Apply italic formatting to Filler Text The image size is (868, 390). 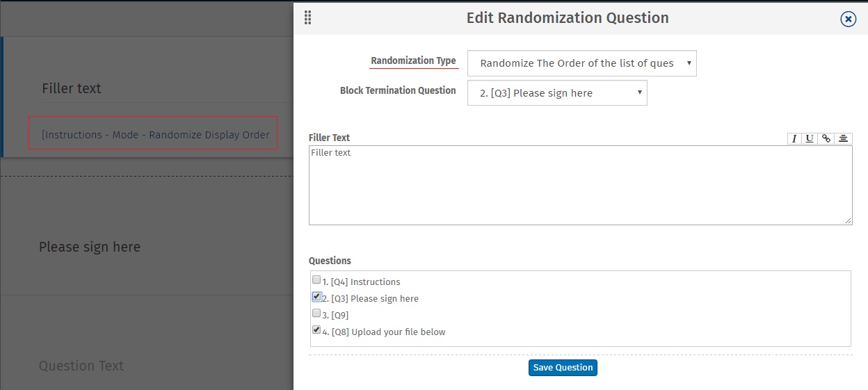[x=794, y=138]
